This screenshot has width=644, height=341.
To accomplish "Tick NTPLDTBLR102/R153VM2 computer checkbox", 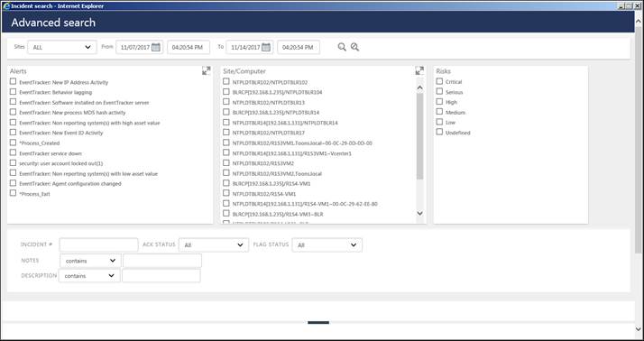I will [x=226, y=162].
